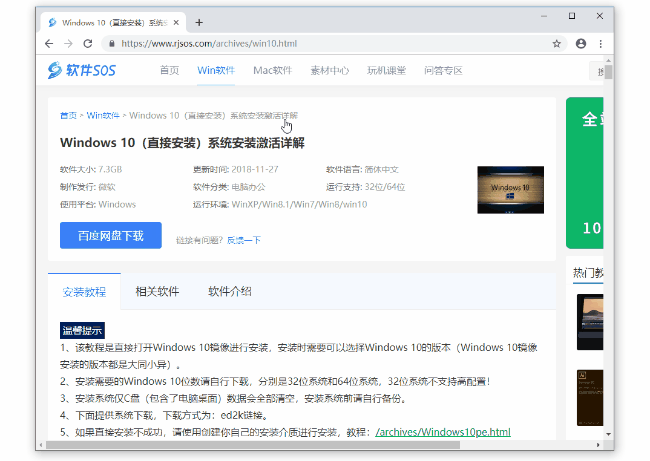Click the Win软件 breadcrumb link
This screenshot has width=650, height=461.
103,115
